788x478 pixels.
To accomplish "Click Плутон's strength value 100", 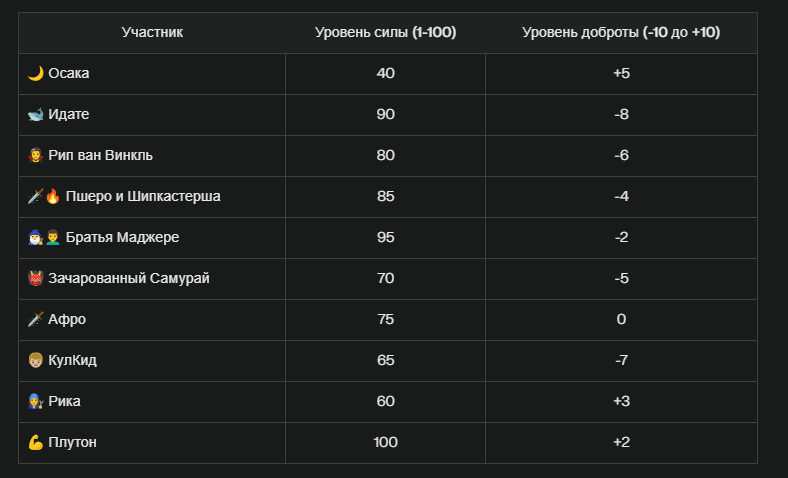I will pyautogui.click(x=385, y=442).
